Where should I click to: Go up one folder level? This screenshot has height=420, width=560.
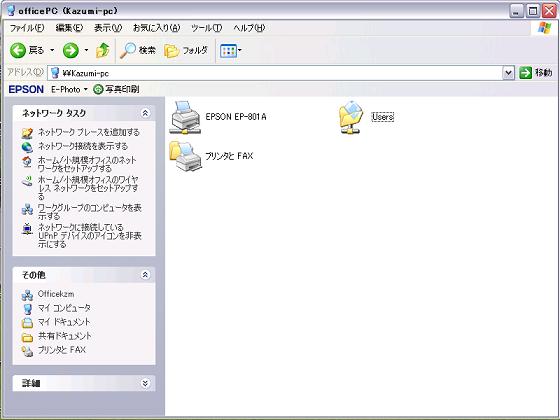click(103, 50)
